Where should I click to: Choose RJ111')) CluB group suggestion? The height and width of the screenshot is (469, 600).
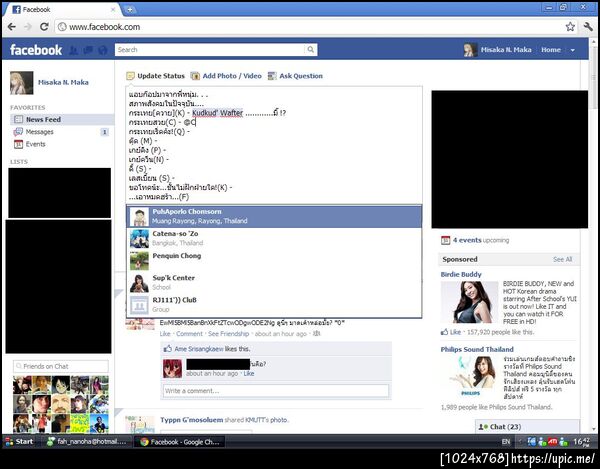click(x=274, y=305)
